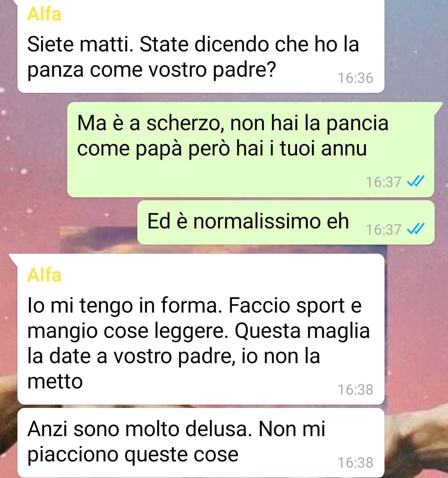This screenshot has height=478, width=448.
Task: Click the 16:38 timestamp beside "metto"
Action: [355, 390]
